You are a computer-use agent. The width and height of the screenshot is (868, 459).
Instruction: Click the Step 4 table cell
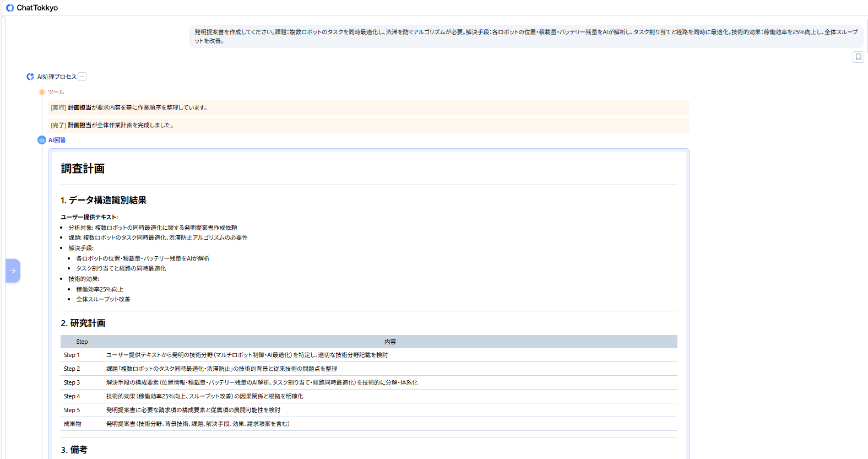coord(82,396)
